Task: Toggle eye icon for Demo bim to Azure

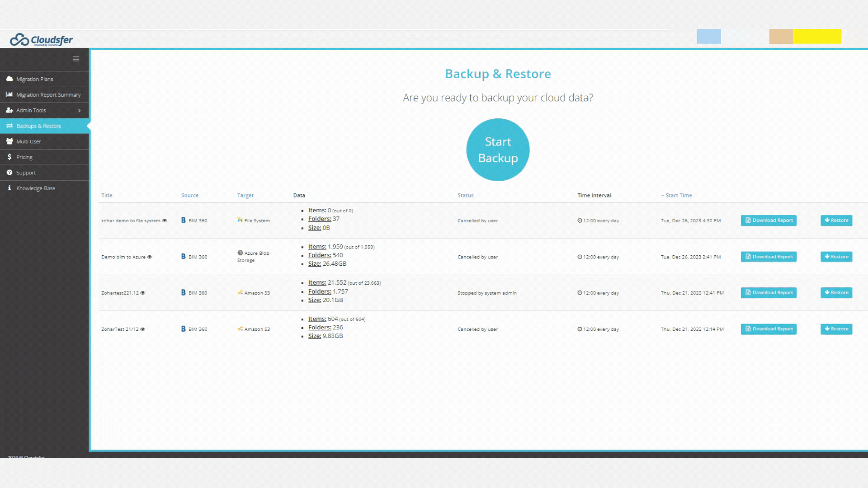Action: (150, 257)
